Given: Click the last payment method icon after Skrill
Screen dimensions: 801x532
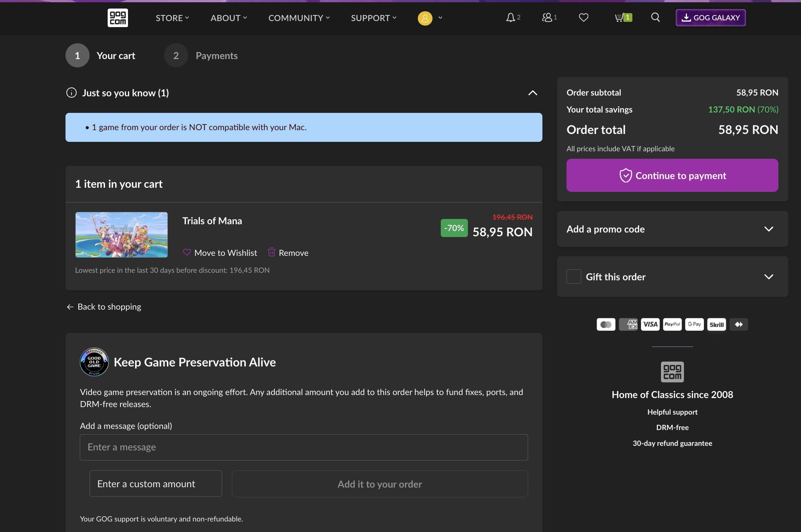Looking at the screenshot, I should [739, 324].
